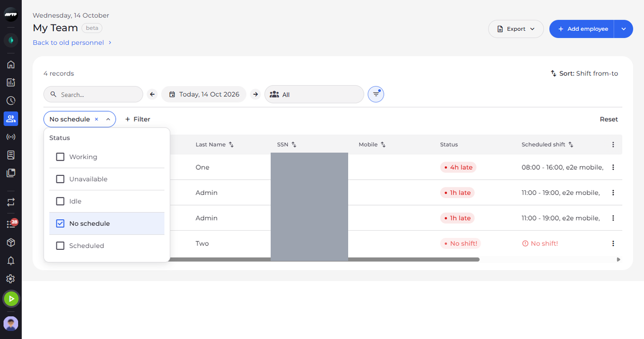
Task: Check the Unavailable status checkbox
Action: tap(60, 179)
